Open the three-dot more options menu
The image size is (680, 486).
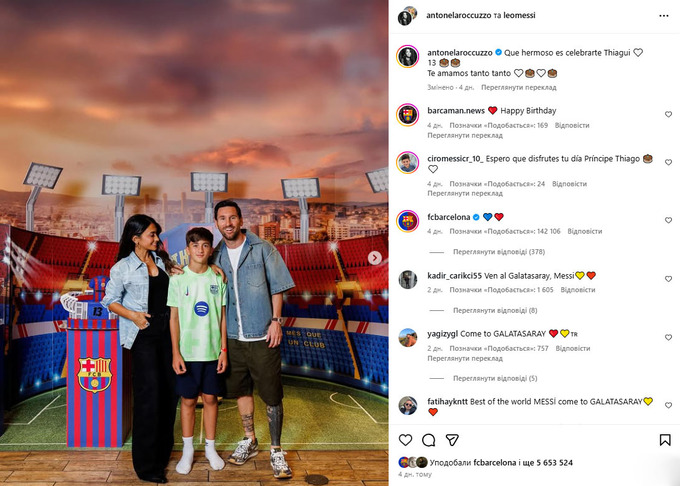tap(664, 16)
